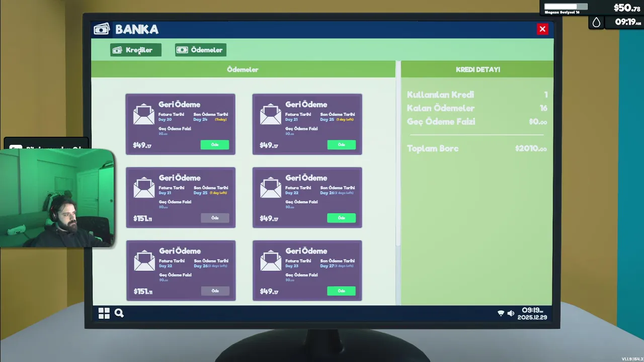Viewport: 644px width, 362px height.
Task: Click the KREDİ DETAYI panel header
Action: (477, 69)
